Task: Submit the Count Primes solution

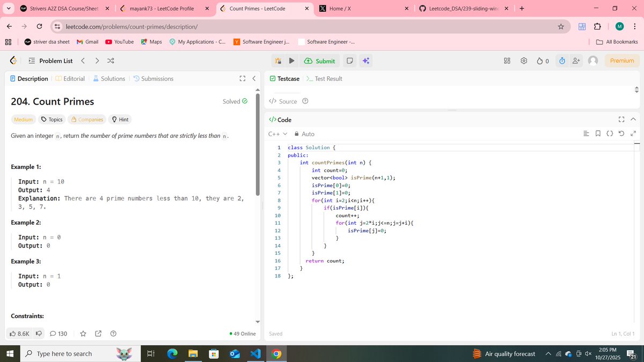Action: (319, 61)
